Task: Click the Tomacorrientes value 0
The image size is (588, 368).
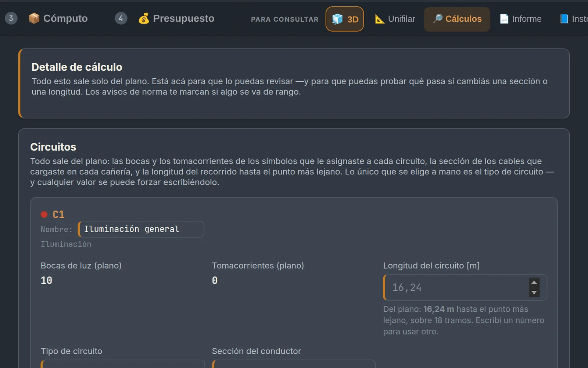Action: (x=215, y=280)
